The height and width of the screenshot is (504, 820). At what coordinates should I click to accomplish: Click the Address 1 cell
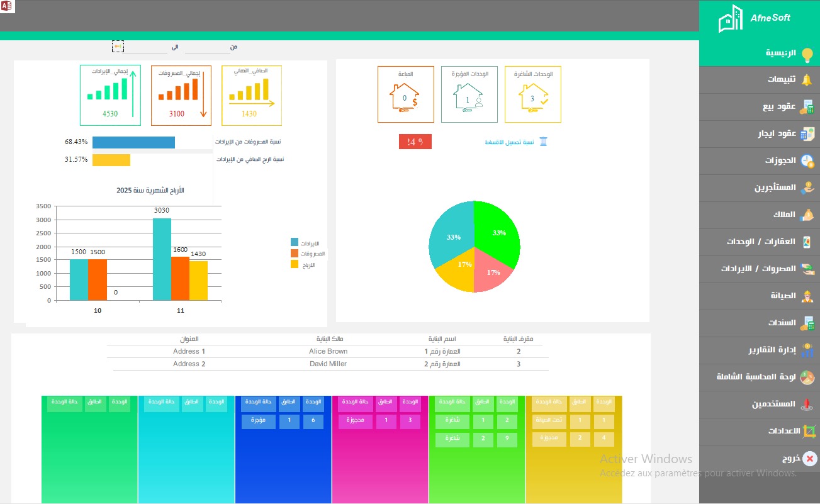(189, 351)
